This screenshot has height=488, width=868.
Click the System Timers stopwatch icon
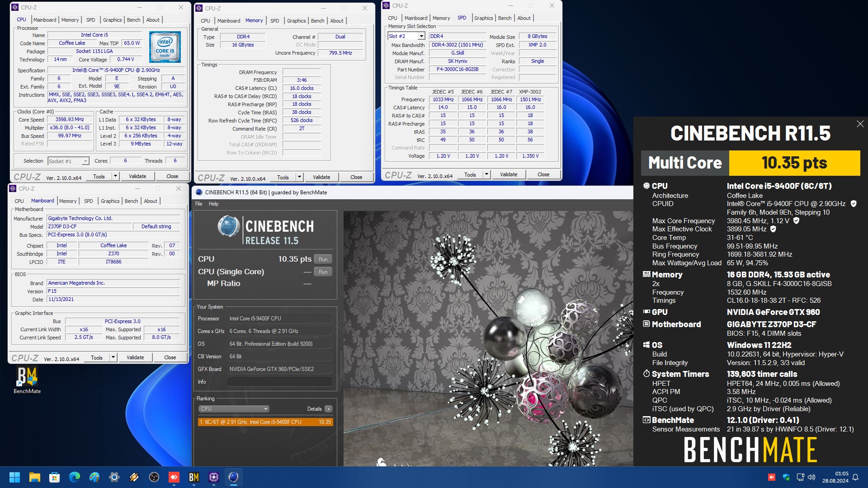tap(646, 374)
